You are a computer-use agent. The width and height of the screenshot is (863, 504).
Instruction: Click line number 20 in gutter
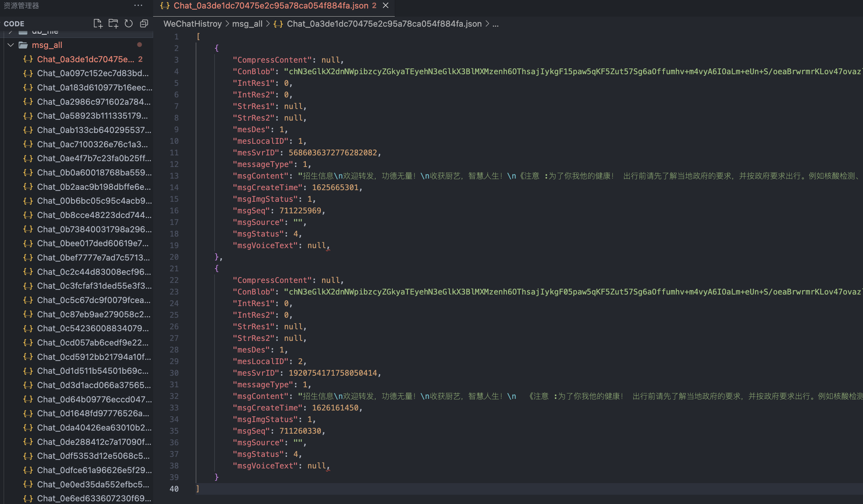click(x=174, y=257)
